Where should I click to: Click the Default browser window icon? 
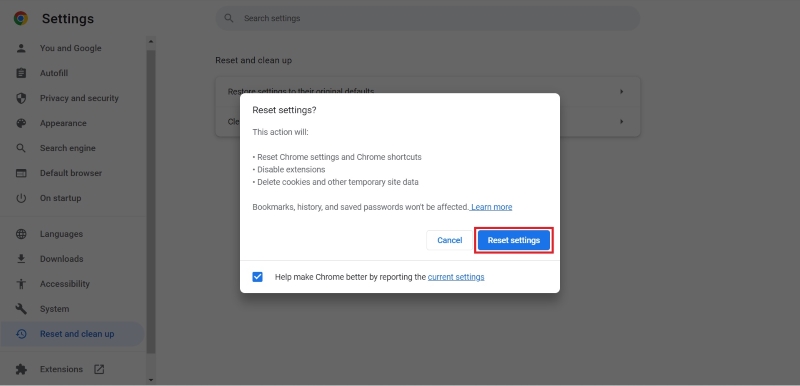[21, 173]
